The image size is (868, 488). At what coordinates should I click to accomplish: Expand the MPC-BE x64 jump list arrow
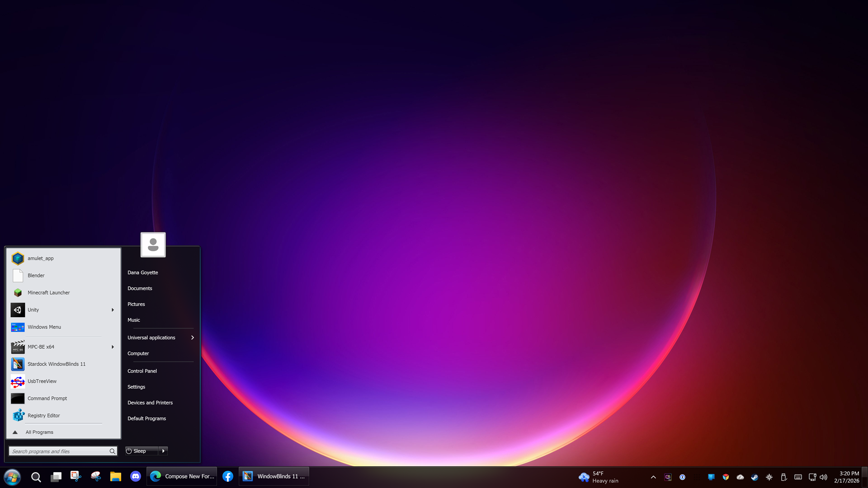(113, 347)
